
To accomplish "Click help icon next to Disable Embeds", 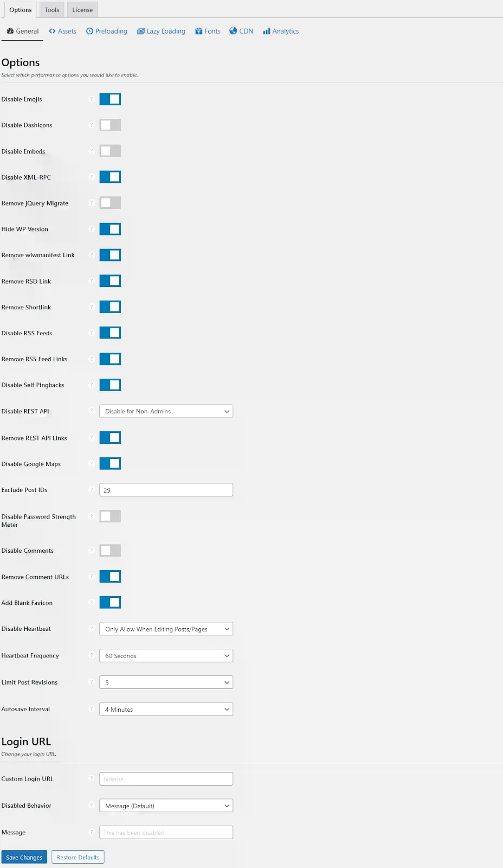I will click(91, 151).
